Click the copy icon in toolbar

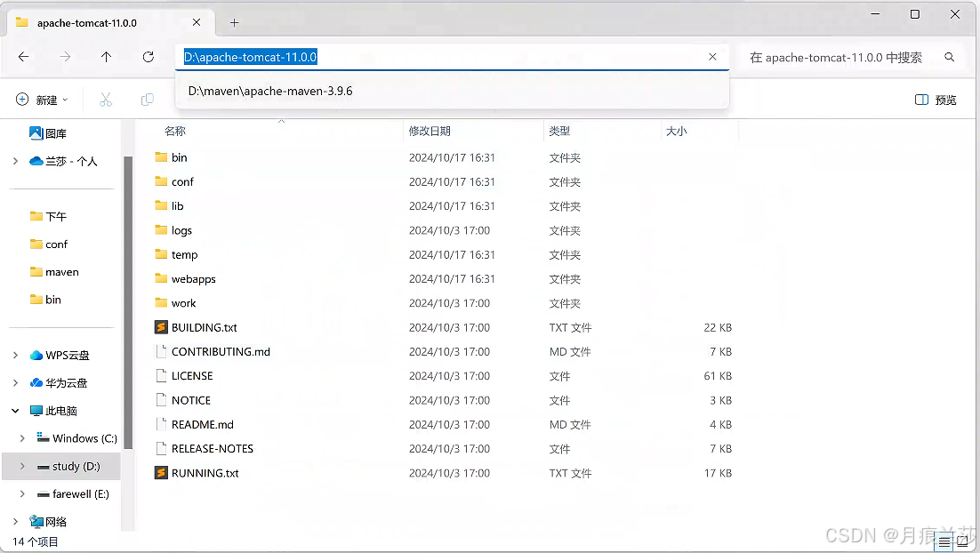pyautogui.click(x=148, y=100)
